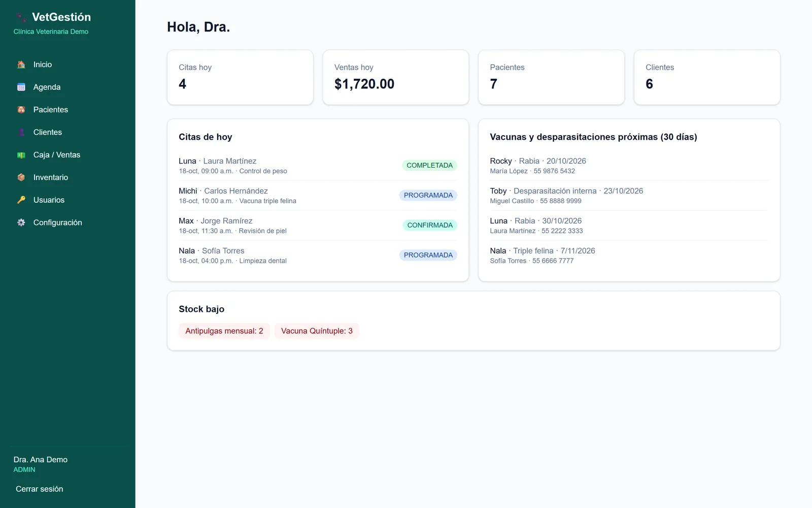The image size is (812, 508).
Task: Click the VetGestión paw logo icon
Action: pos(21,17)
